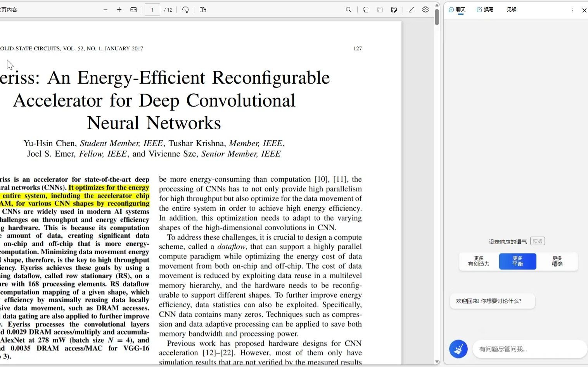Screen dimensions: 588x367
Task: Click the total pages / 12 indicator
Action: (x=168, y=10)
